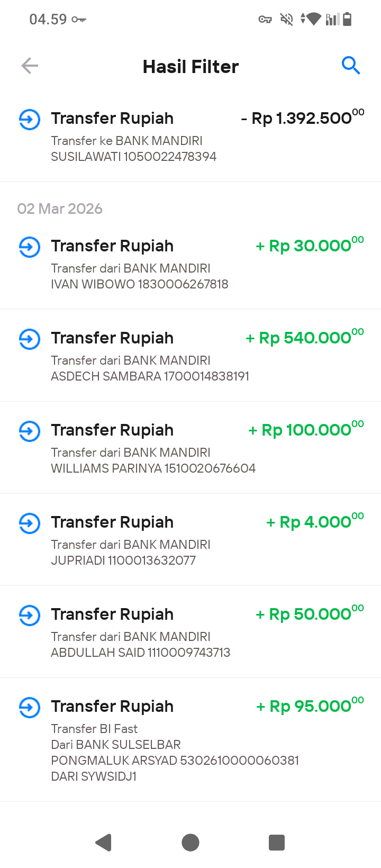View the + Rp 4.000 transfer details
This screenshot has height=868, width=381.
pyautogui.click(x=190, y=540)
